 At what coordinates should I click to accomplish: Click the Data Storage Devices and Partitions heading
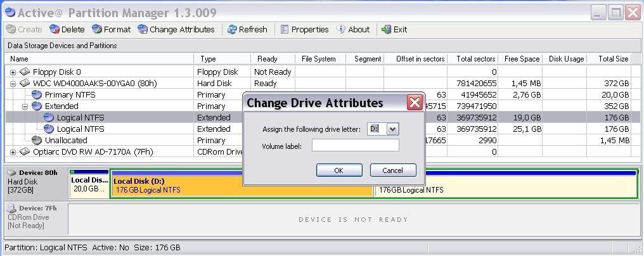(62, 46)
